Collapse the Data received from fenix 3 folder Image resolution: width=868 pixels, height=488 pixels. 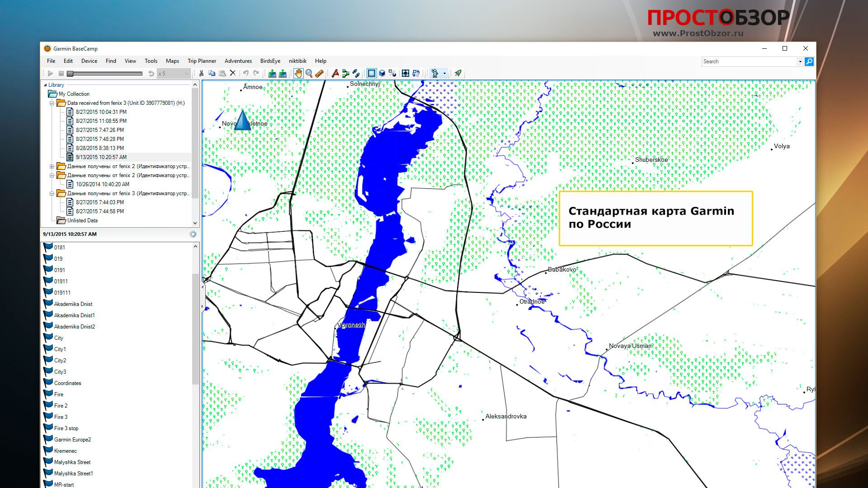(x=52, y=103)
